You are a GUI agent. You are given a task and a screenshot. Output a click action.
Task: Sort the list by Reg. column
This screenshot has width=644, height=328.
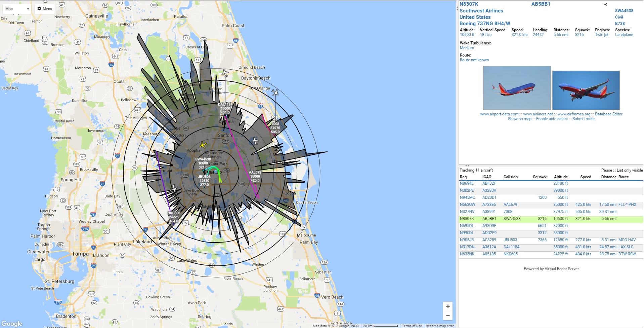tap(464, 177)
